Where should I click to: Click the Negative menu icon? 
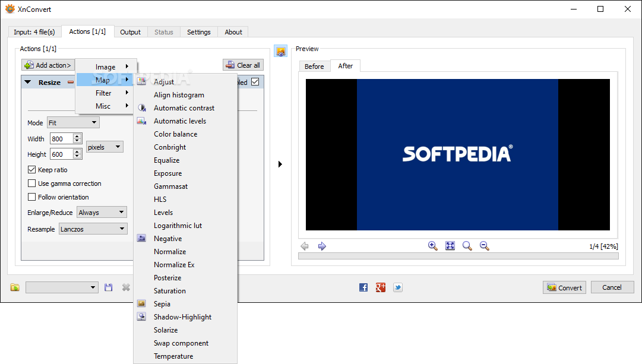(x=141, y=238)
